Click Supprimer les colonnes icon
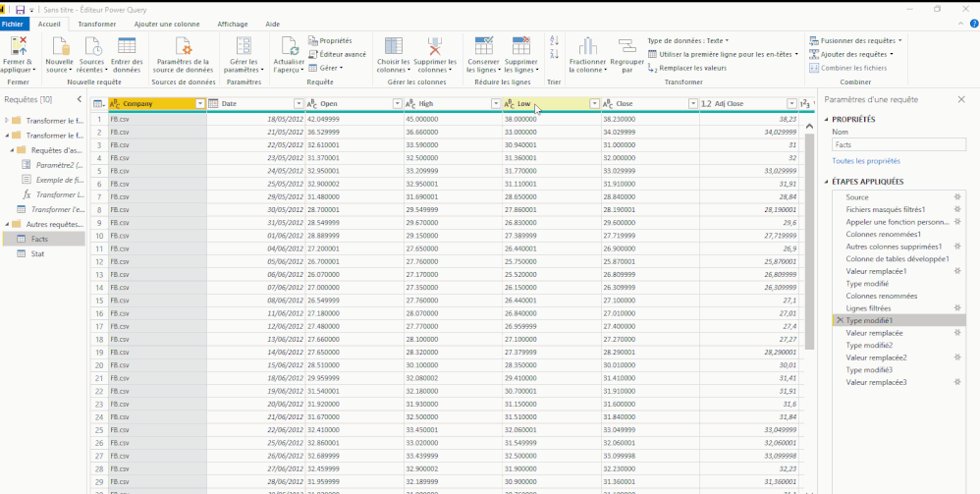The height and width of the screenshot is (494, 980). [x=435, y=46]
